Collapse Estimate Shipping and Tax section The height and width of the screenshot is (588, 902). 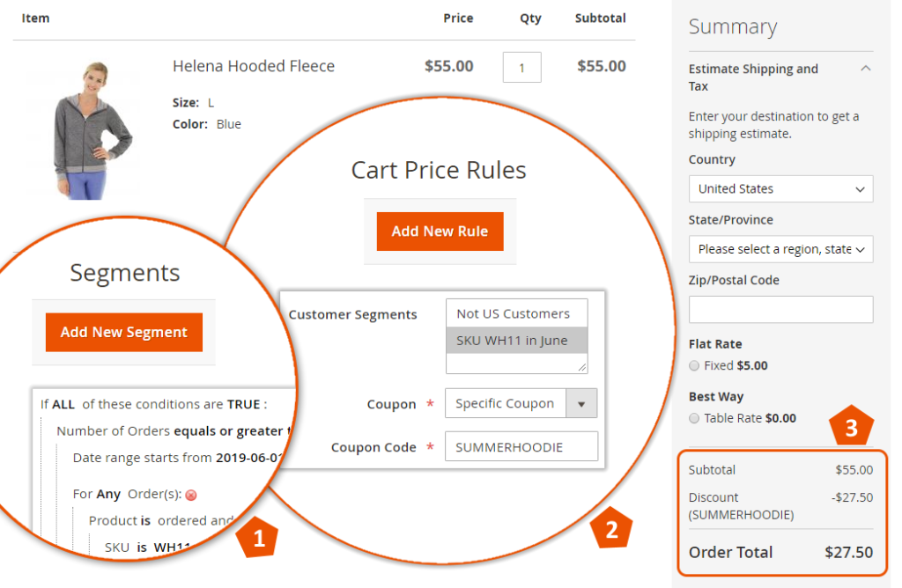click(x=865, y=69)
